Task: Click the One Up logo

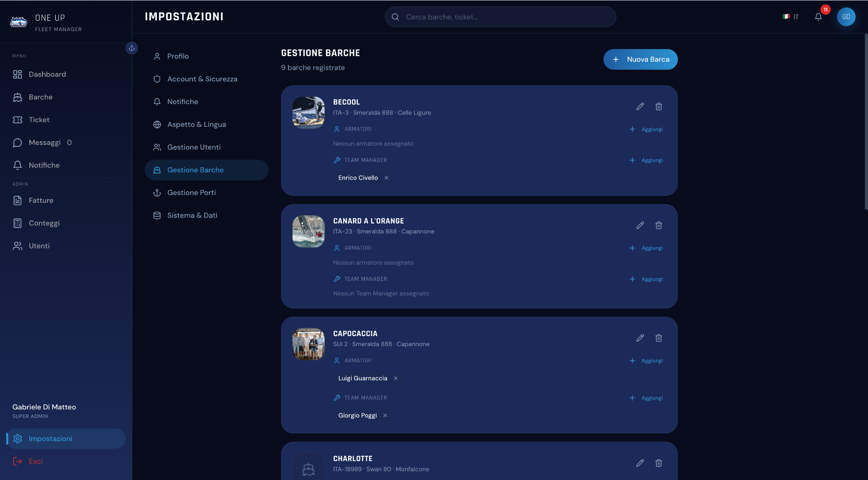Action: point(19,22)
